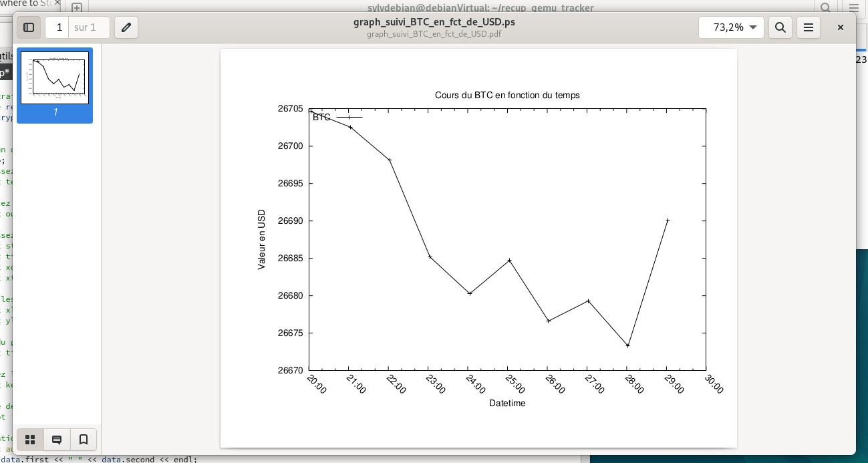Click the BTC legend entry
Image resolution: width=868 pixels, height=463 pixels.
(337, 117)
